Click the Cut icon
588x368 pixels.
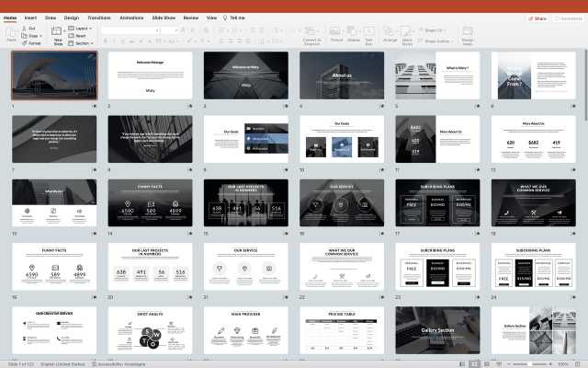pyautogui.click(x=29, y=28)
